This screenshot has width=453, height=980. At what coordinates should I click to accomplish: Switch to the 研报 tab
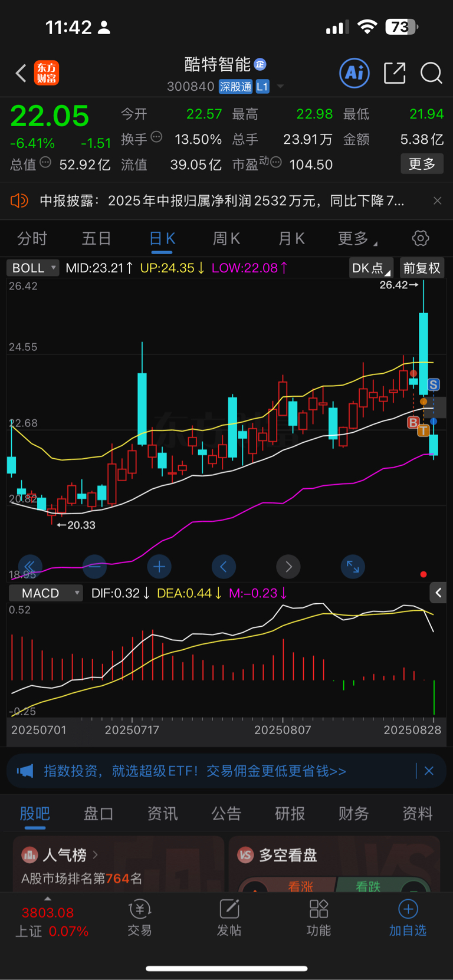click(290, 814)
